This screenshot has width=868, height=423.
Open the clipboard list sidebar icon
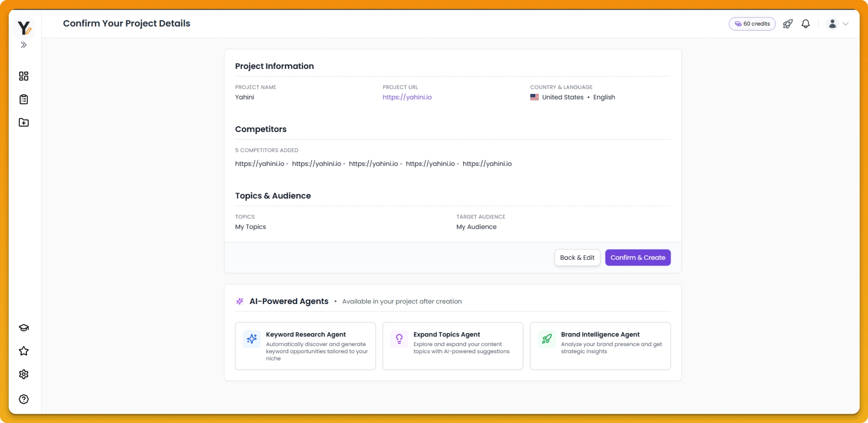(x=24, y=99)
